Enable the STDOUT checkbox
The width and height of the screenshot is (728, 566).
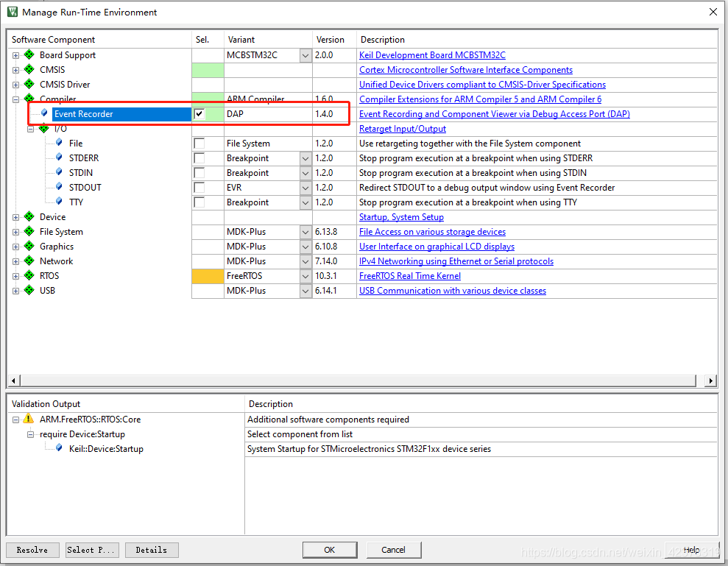(x=199, y=188)
